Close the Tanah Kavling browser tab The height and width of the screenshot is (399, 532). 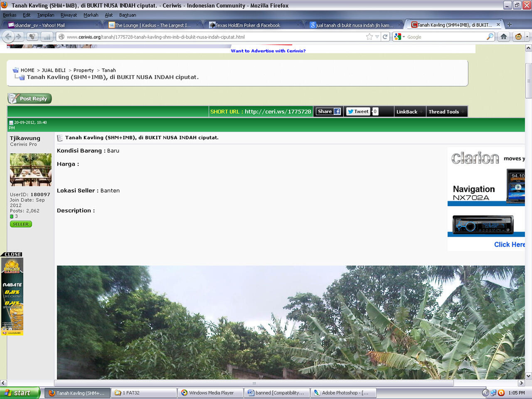pyautogui.click(x=498, y=25)
